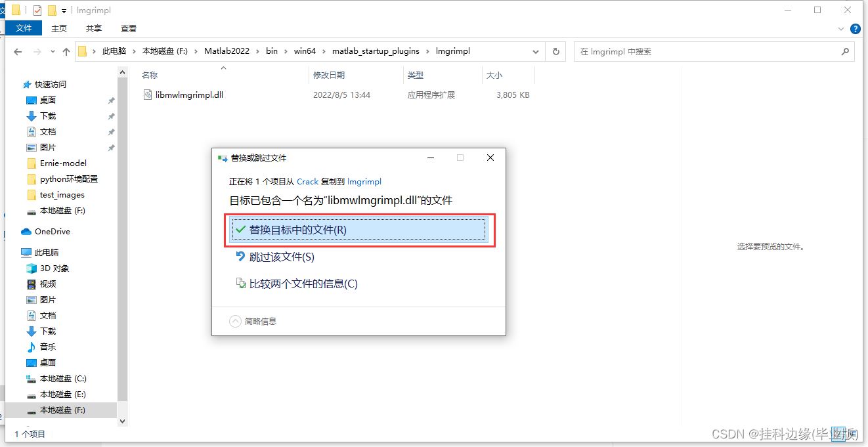
Task: Click the 音乐 music folder icon
Action: click(31, 347)
